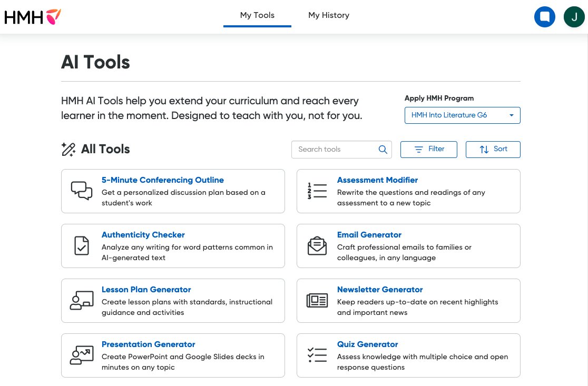Viewport: 588px width, 386px height.
Task: Open the Filter options
Action: click(429, 150)
